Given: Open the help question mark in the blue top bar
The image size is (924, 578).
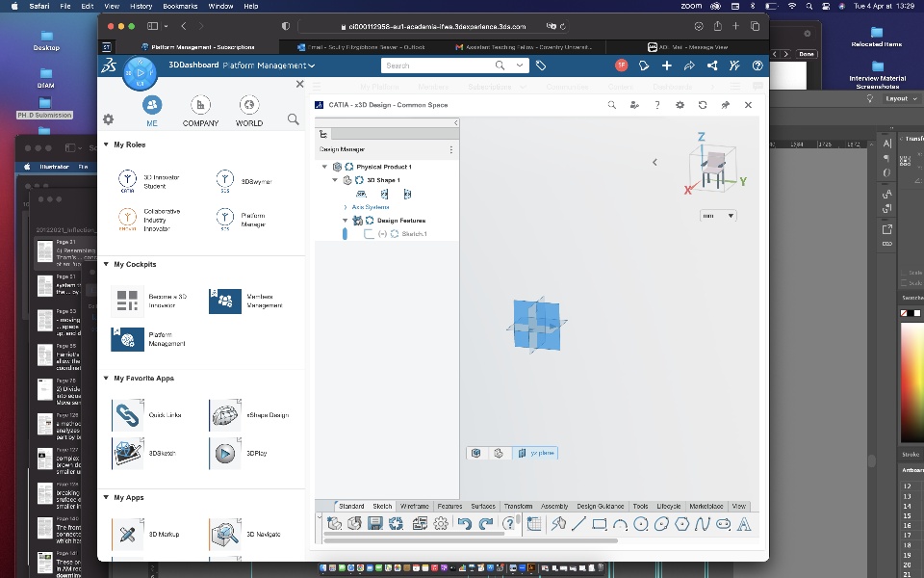Looking at the screenshot, I should coord(757,66).
